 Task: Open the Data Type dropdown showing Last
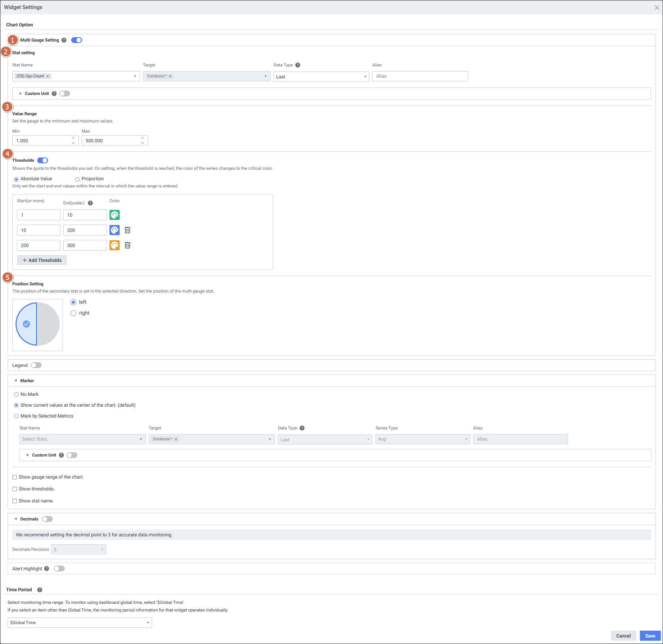pyautogui.click(x=321, y=77)
